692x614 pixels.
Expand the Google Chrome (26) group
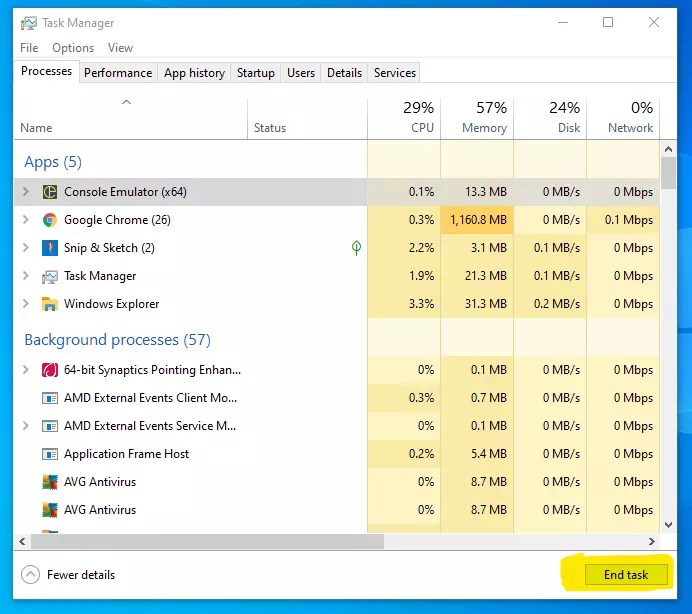click(26, 219)
